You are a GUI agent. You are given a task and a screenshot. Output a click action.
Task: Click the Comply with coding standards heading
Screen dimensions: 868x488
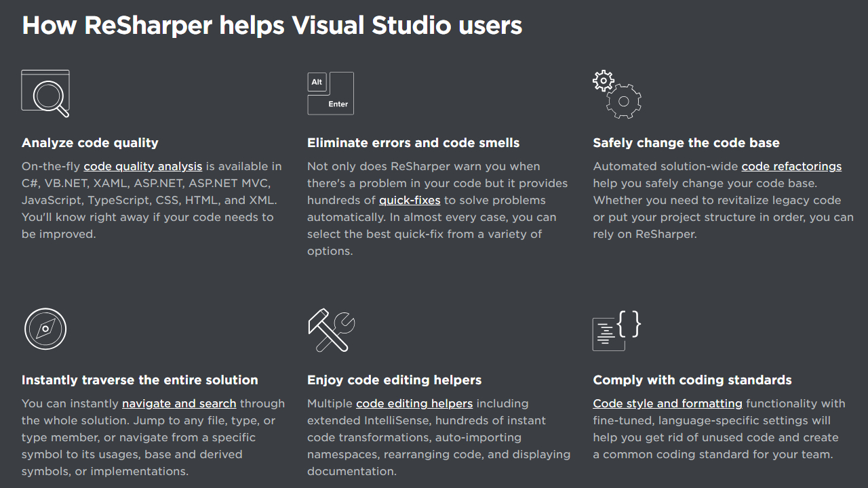pos(692,380)
